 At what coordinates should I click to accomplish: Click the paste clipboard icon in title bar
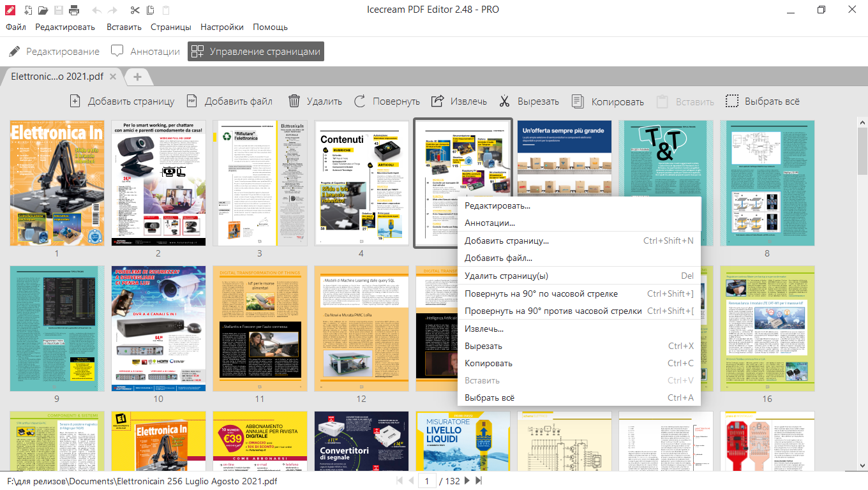(166, 10)
